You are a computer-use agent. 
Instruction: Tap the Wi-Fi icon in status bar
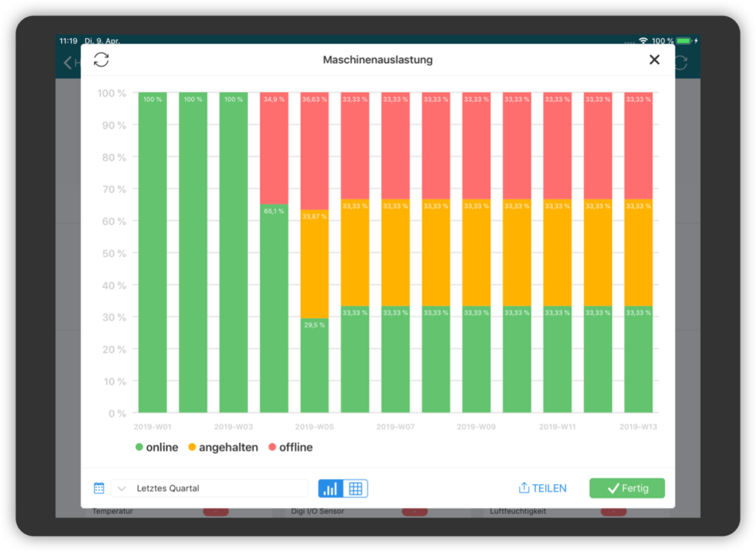coord(643,41)
